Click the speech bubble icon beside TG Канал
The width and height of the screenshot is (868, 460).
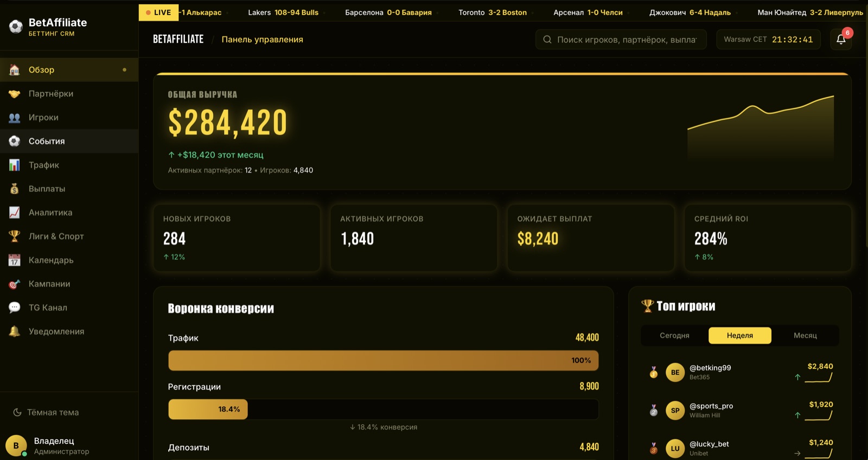click(x=15, y=308)
